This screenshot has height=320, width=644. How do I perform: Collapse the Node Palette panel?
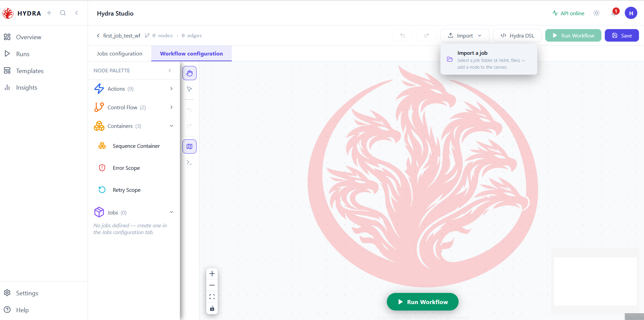pos(170,70)
